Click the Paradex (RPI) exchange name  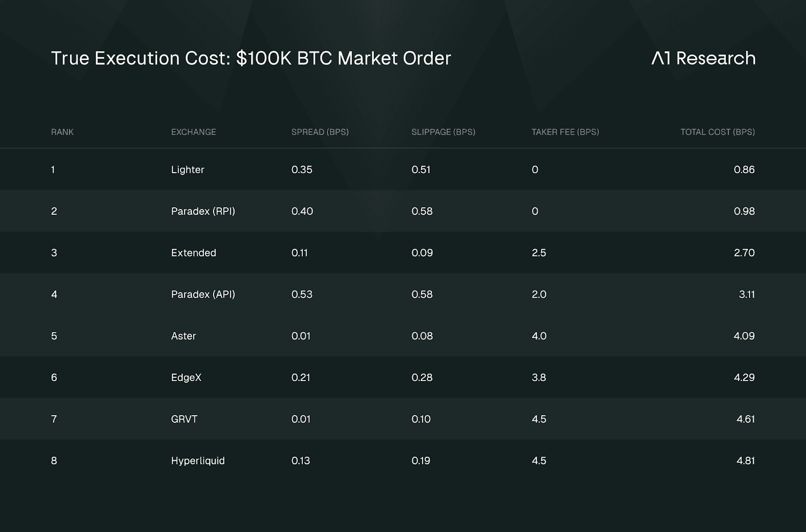[203, 211]
